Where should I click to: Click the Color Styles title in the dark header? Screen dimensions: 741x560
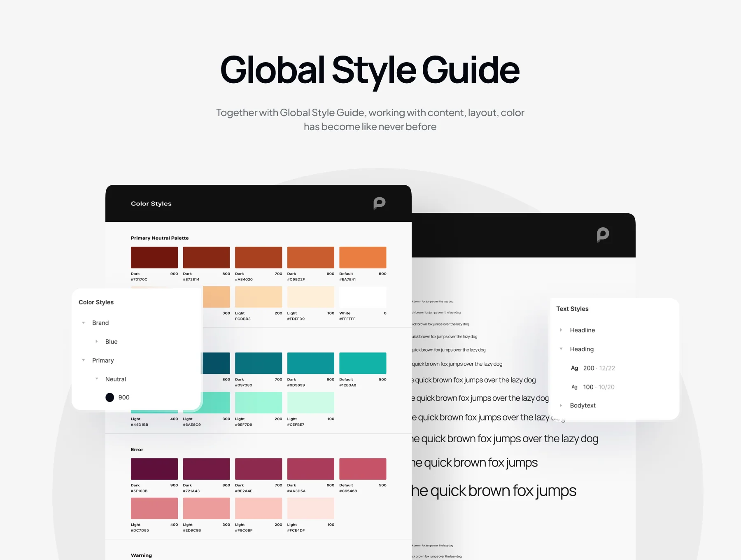(151, 203)
